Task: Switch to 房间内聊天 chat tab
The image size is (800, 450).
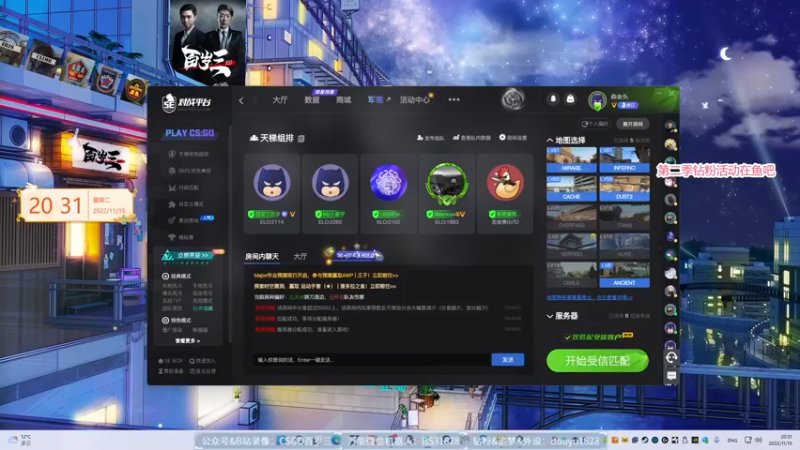Action: tap(262, 256)
